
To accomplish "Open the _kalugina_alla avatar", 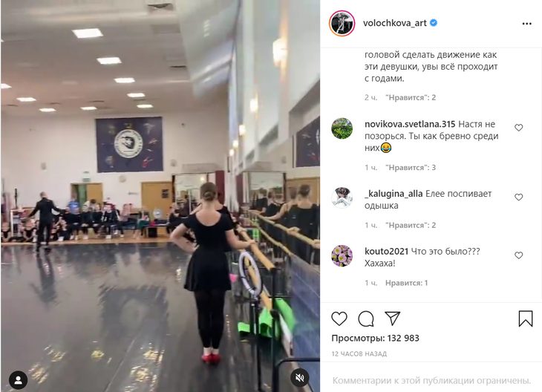I will [342, 197].
